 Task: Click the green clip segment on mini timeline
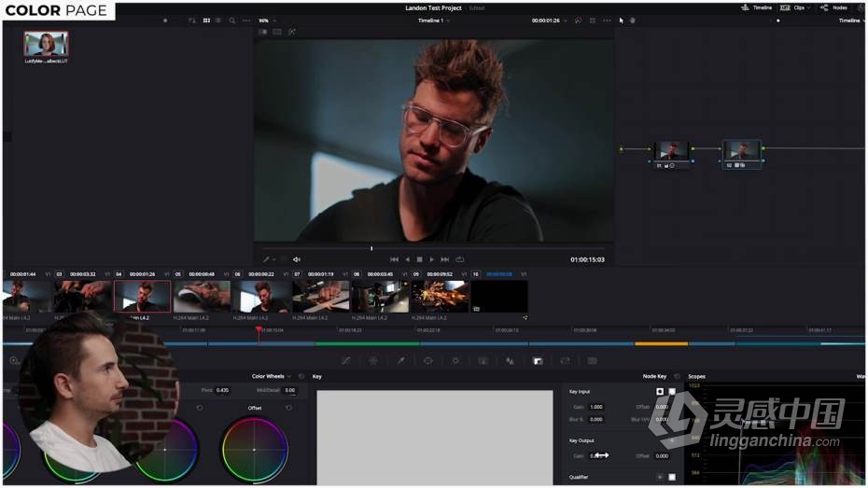[368, 343]
